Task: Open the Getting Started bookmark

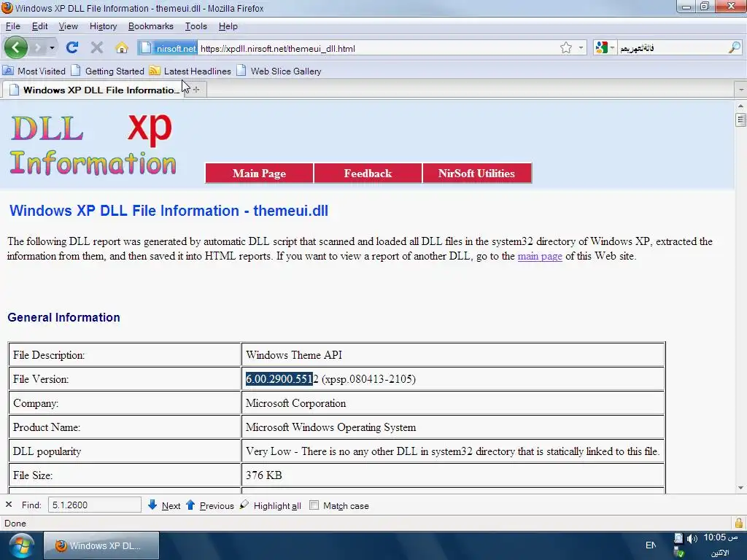Action: click(108, 71)
